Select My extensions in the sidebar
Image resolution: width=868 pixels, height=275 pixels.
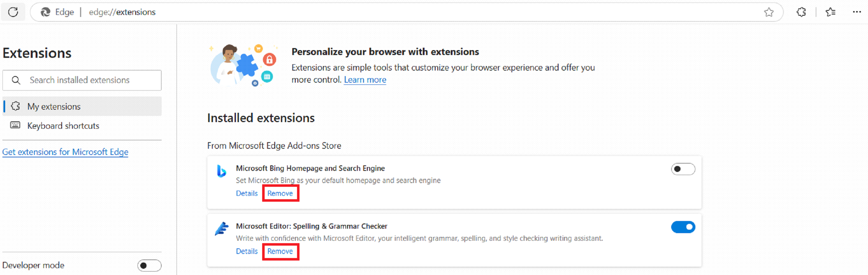[x=82, y=106]
